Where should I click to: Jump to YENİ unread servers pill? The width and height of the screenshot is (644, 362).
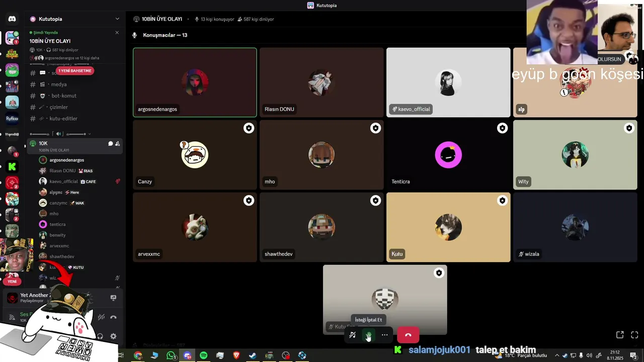click(12, 282)
